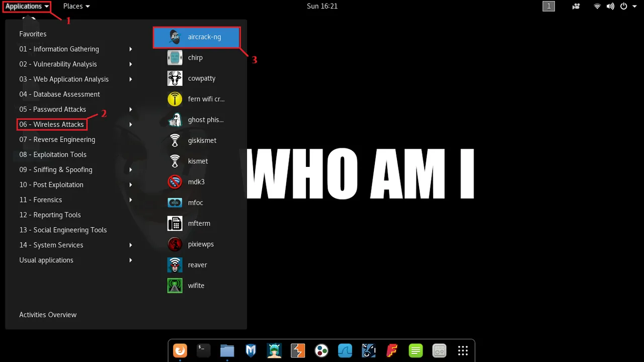Select 04 - Database Assessment

point(59,94)
